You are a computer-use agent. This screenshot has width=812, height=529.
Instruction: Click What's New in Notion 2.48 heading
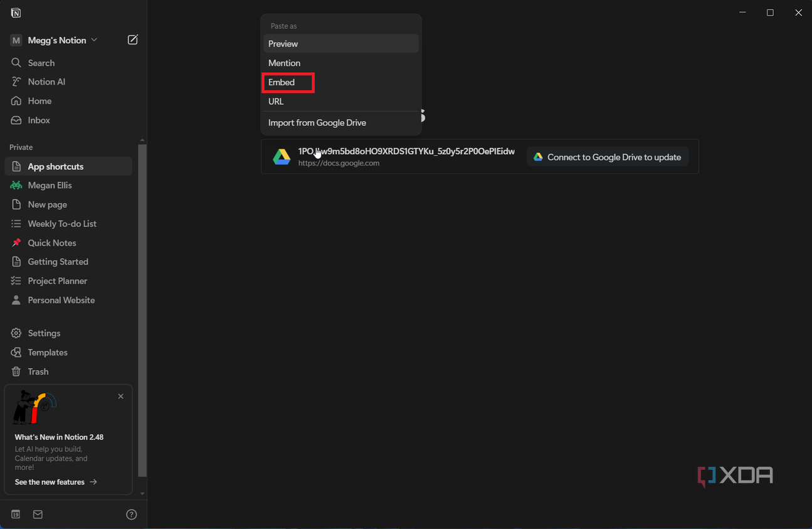click(59, 437)
